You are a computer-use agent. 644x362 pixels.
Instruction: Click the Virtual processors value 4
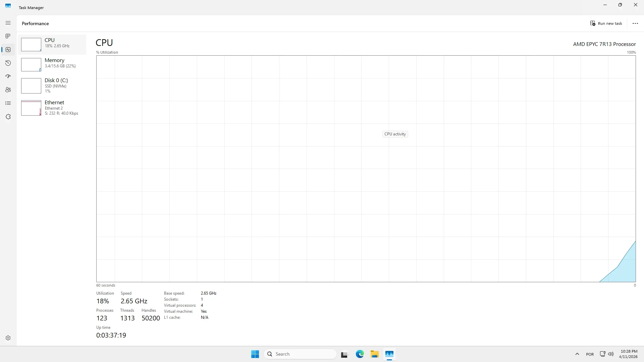coord(202,305)
